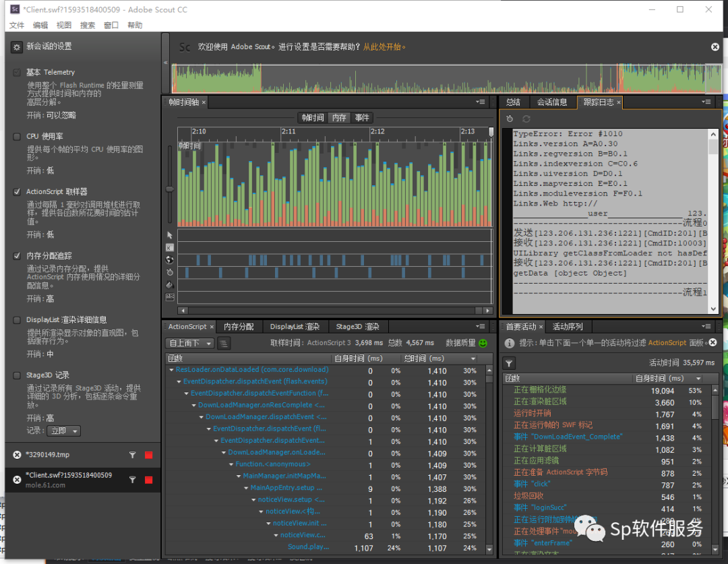Sort by 总时间 (ms) column arrow
Screen dimensions: 728x564
(473, 359)
